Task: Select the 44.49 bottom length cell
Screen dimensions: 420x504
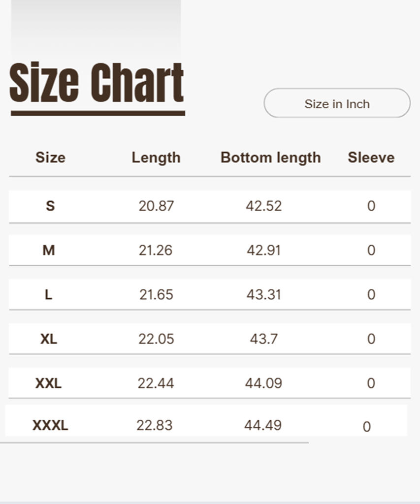Action: (x=263, y=425)
